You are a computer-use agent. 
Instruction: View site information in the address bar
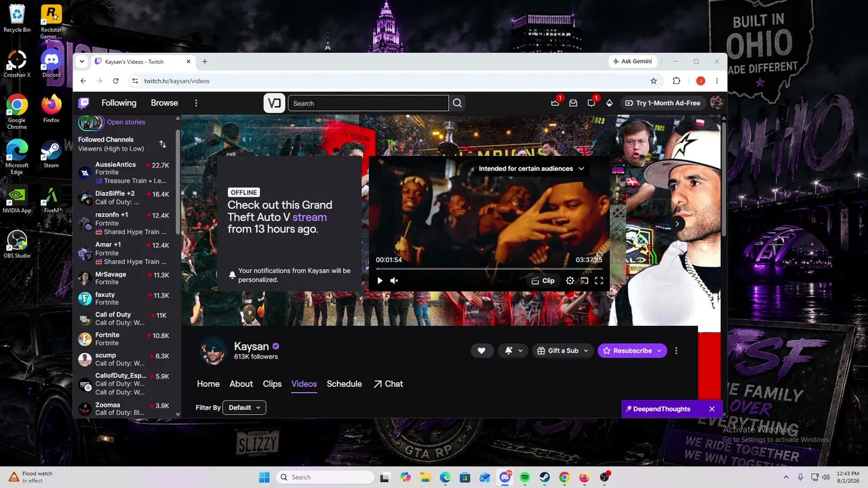135,81
